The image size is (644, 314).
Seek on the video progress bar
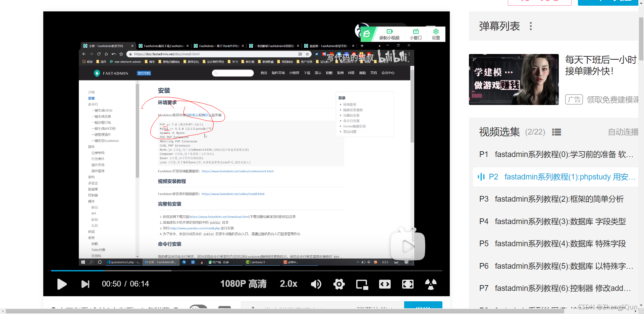click(x=247, y=270)
